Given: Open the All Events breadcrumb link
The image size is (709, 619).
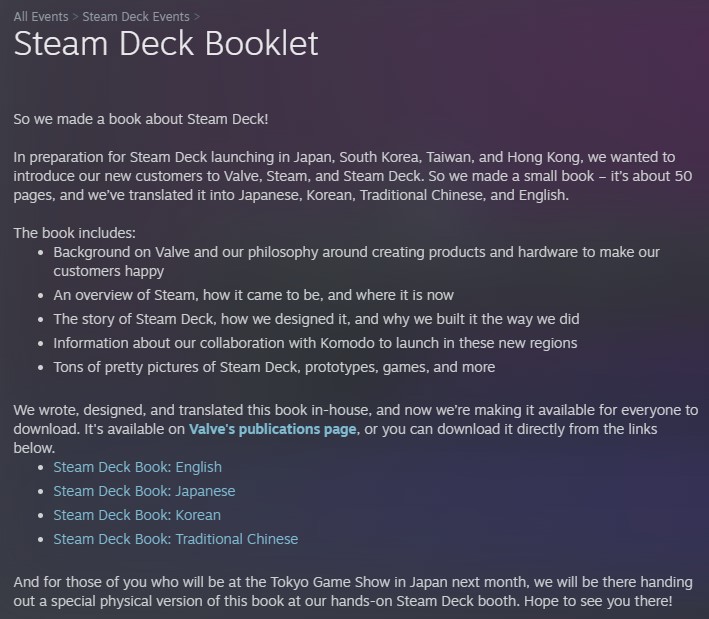Looking at the screenshot, I should tap(40, 16).
